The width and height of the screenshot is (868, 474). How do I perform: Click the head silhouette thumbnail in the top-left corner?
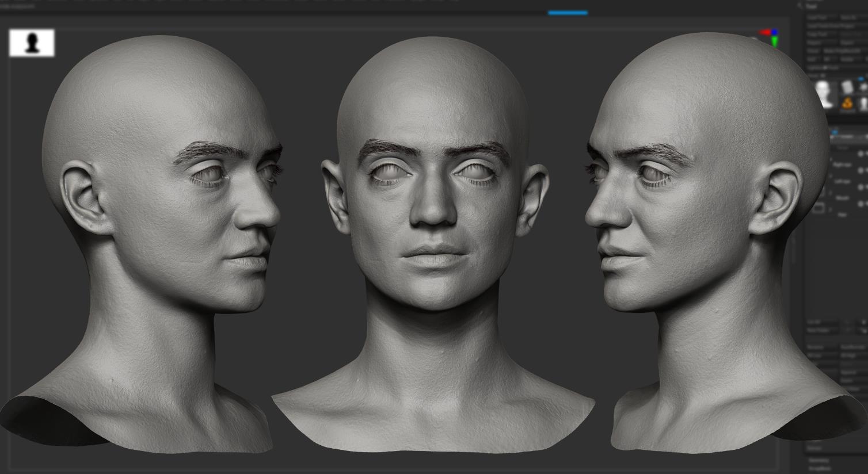point(32,43)
